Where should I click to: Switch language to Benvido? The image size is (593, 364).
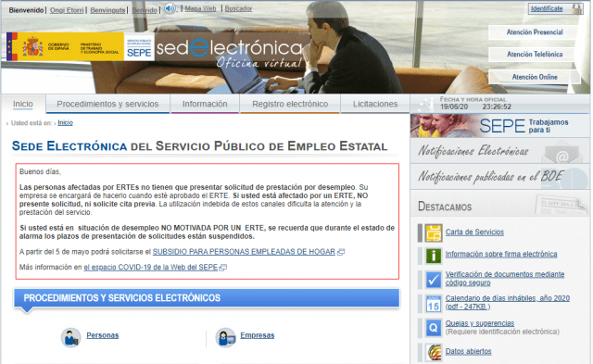145,10
